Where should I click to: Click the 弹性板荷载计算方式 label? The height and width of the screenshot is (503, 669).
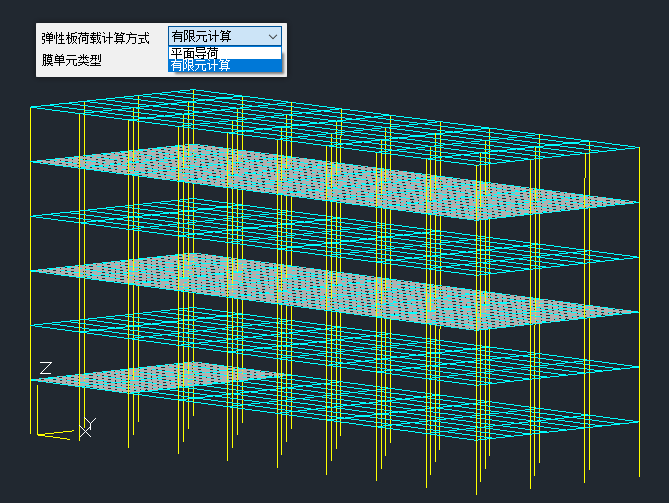(x=96, y=38)
